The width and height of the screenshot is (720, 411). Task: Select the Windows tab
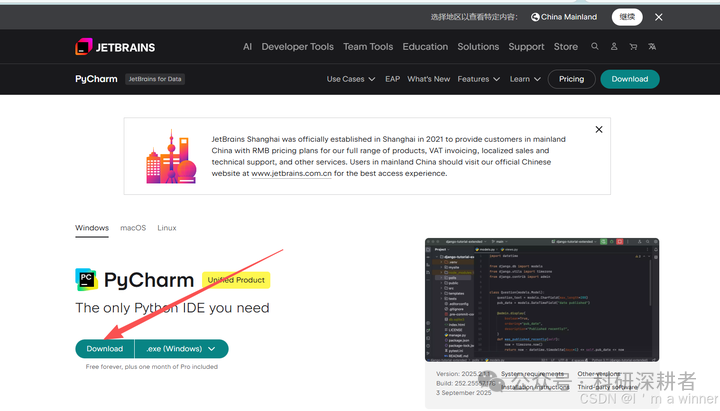pyautogui.click(x=92, y=228)
